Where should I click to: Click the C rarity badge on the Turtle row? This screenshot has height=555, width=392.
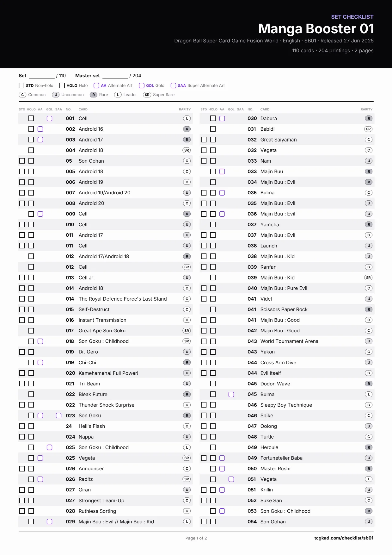(369, 437)
